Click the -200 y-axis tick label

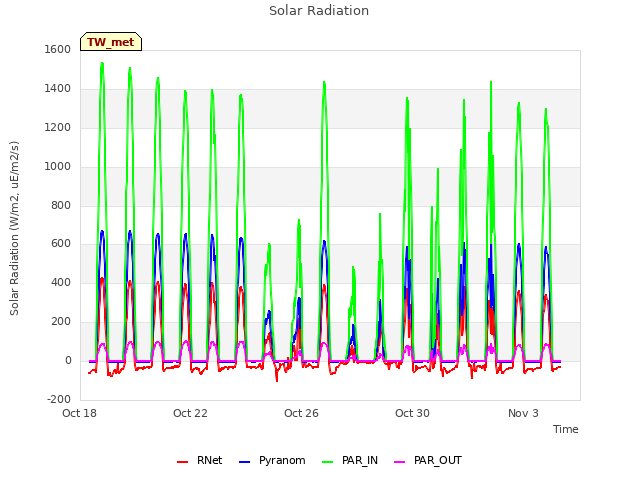tap(59, 399)
